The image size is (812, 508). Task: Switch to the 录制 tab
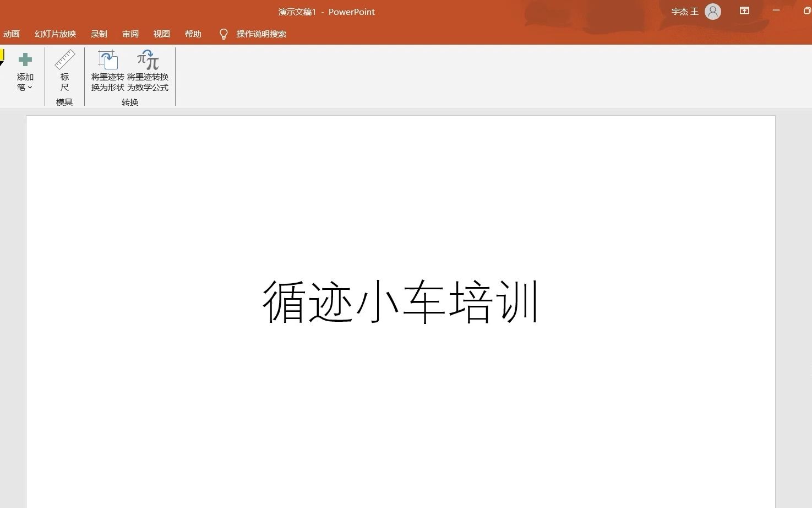(x=99, y=34)
